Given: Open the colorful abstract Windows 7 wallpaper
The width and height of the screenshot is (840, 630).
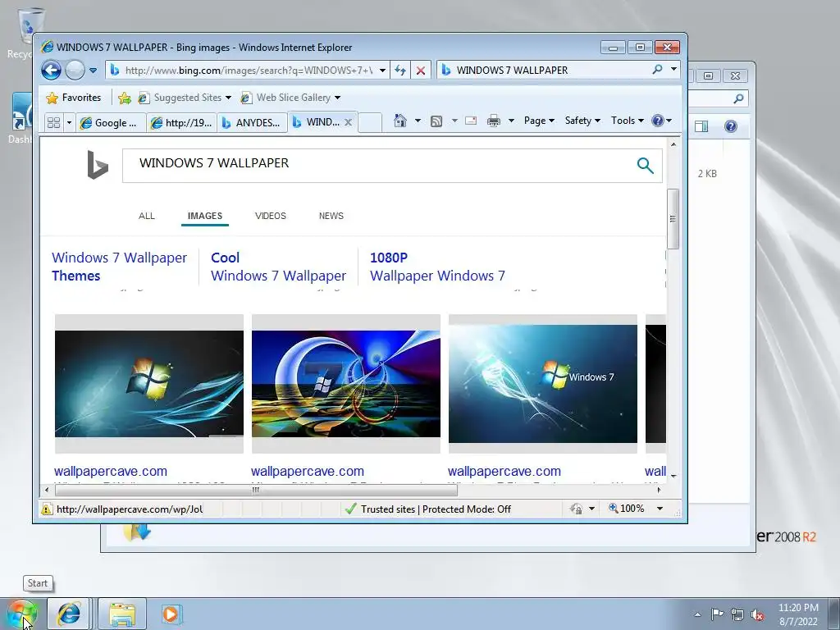Looking at the screenshot, I should [x=346, y=384].
